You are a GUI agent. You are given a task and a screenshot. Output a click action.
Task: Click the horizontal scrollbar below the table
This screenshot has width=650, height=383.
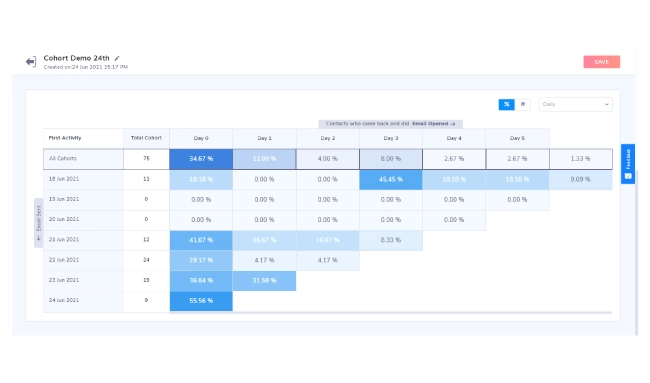coord(390,313)
